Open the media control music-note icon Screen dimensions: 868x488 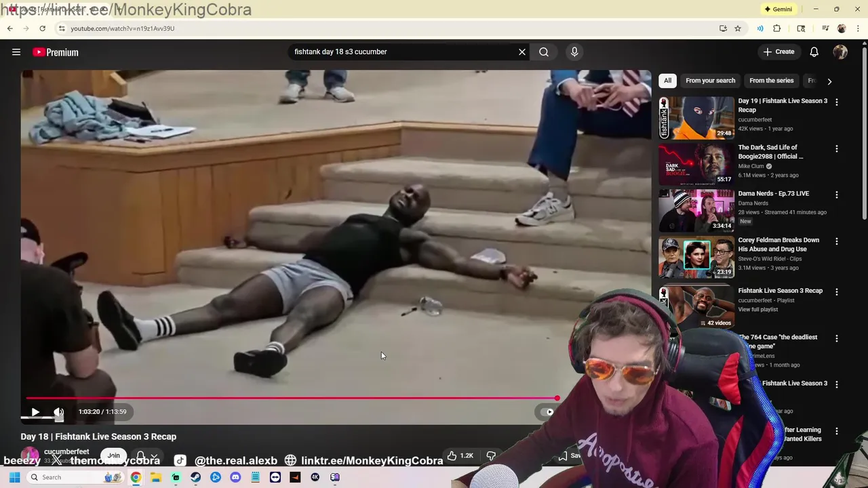tap(825, 28)
